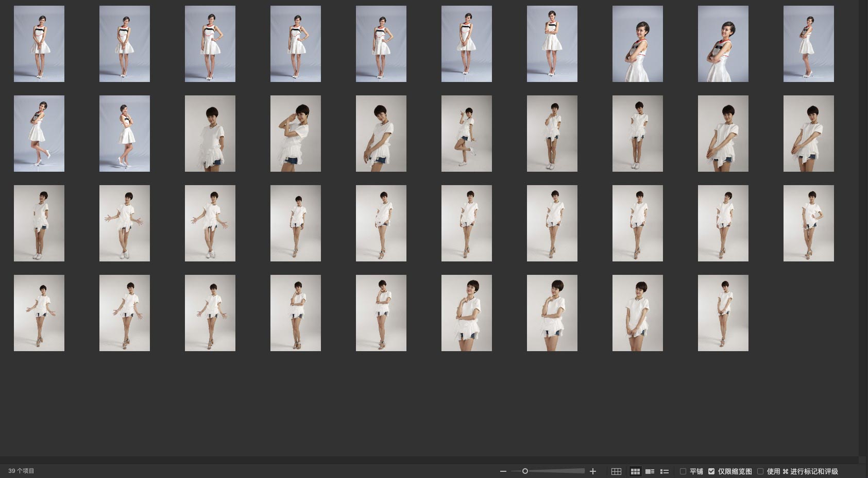Image resolution: width=868 pixels, height=478 pixels.
Task: Select the first thumbnail in the grid
Action: (x=39, y=44)
